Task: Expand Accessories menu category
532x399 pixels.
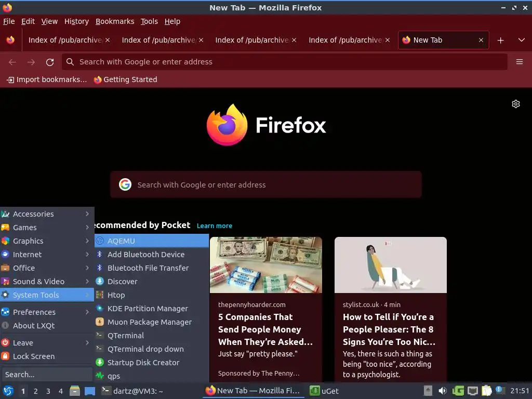Action: 47,214
